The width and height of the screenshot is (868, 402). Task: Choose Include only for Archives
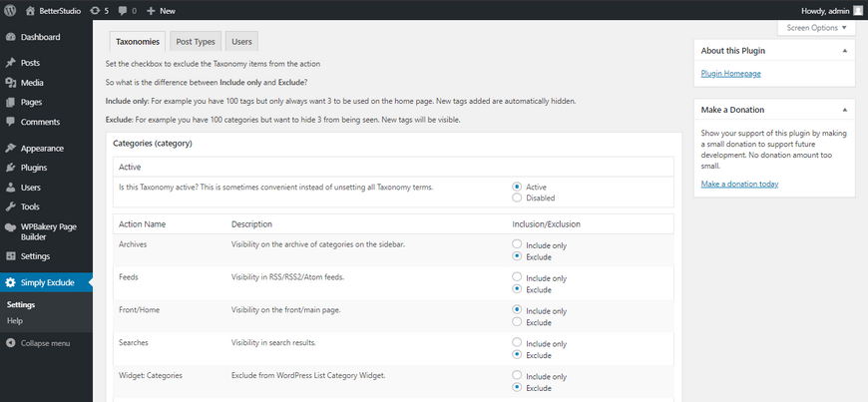[x=517, y=243]
